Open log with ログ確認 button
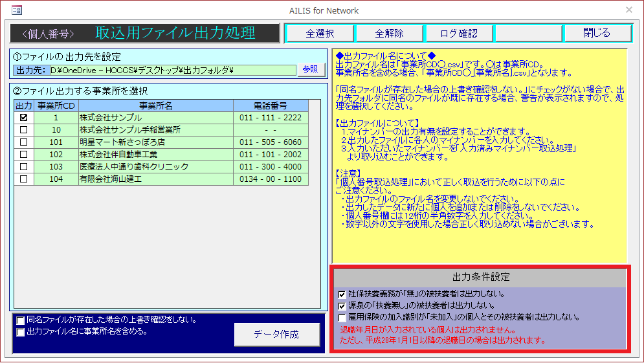The image size is (644, 363). click(458, 34)
